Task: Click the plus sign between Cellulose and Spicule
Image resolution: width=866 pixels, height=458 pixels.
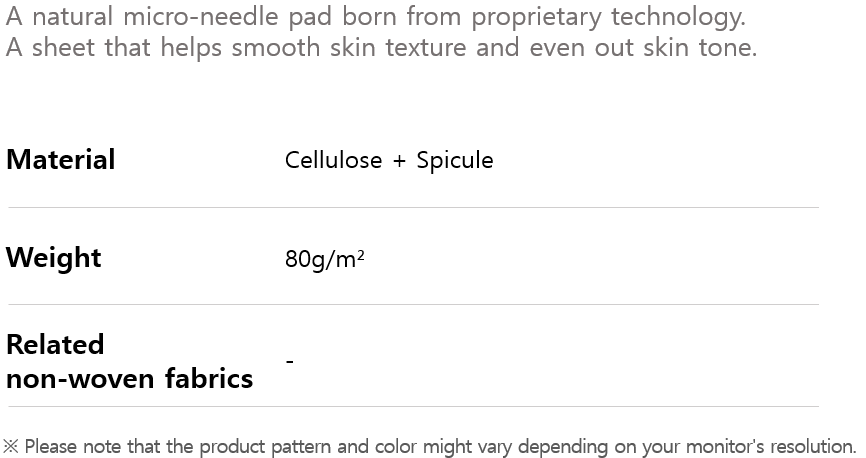Action: [399, 162]
